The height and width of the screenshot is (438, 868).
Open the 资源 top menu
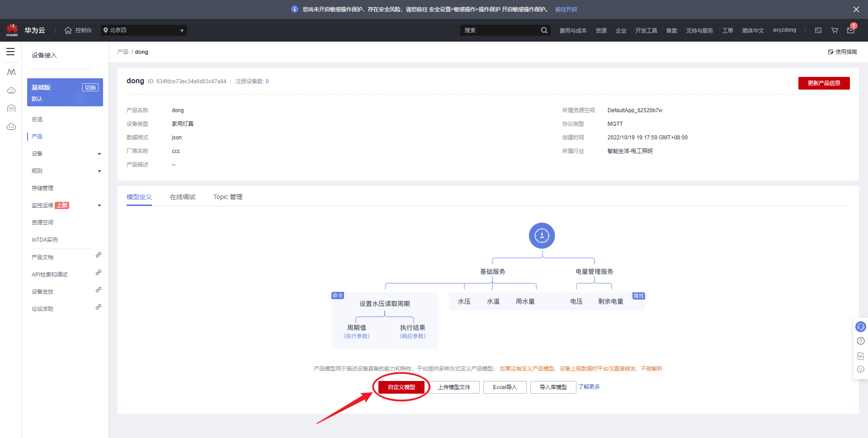pyautogui.click(x=601, y=31)
